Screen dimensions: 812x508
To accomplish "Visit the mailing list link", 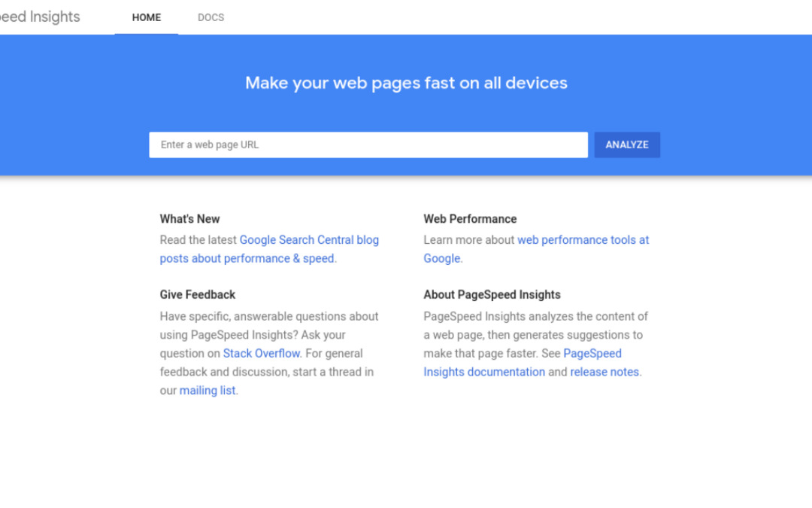I will tap(208, 391).
